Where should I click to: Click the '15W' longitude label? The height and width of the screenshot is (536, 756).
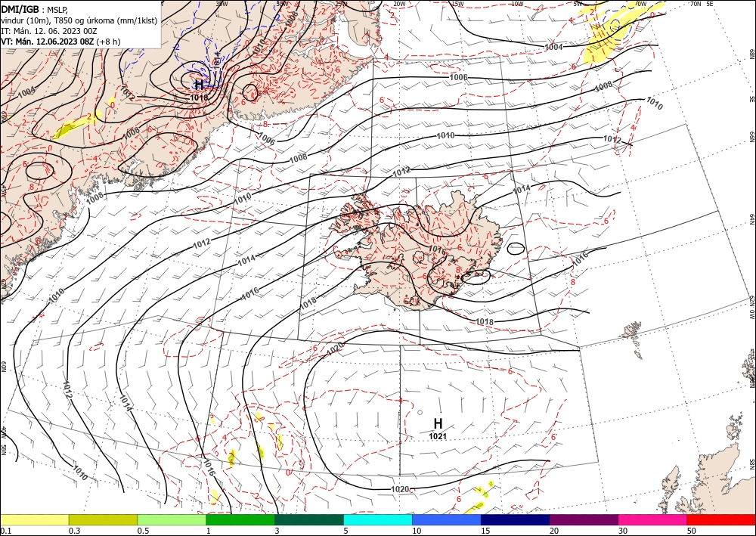coord(457,4)
